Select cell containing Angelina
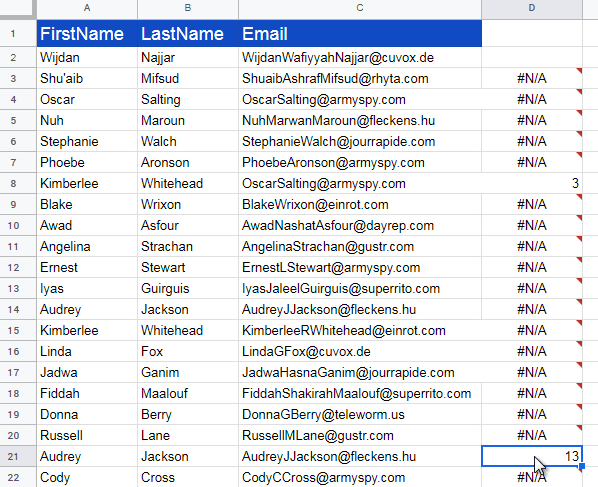598x487 pixels. pos(87,246)
